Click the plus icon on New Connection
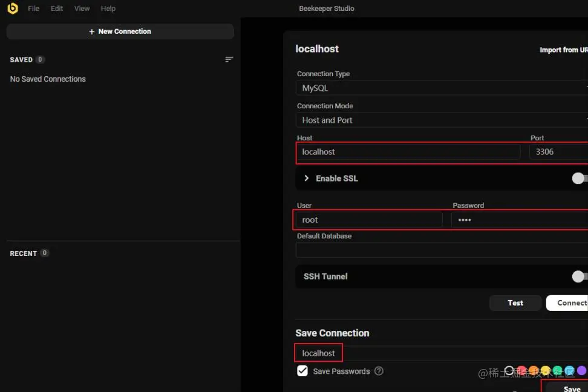 pos(91,32)
